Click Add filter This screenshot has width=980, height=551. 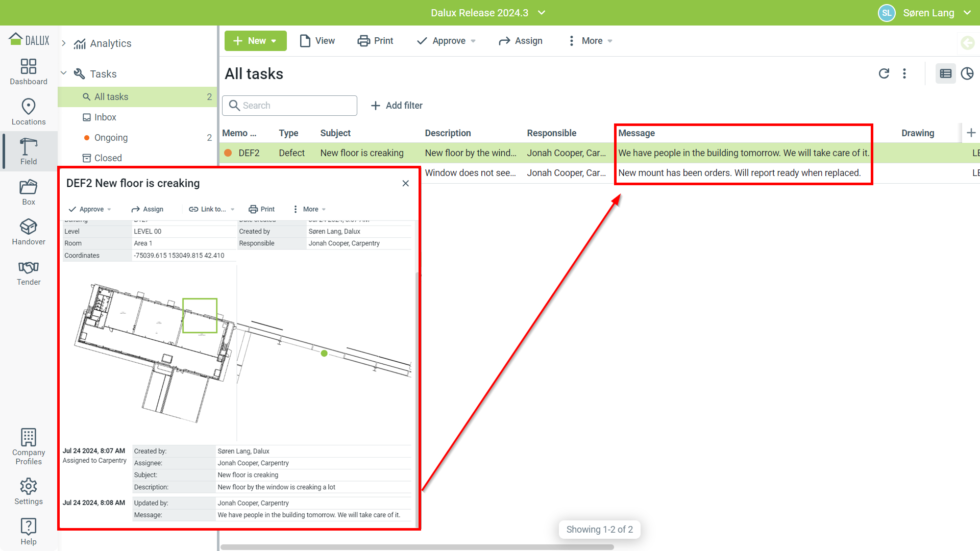pyautogui.click(x=397, y=106)
